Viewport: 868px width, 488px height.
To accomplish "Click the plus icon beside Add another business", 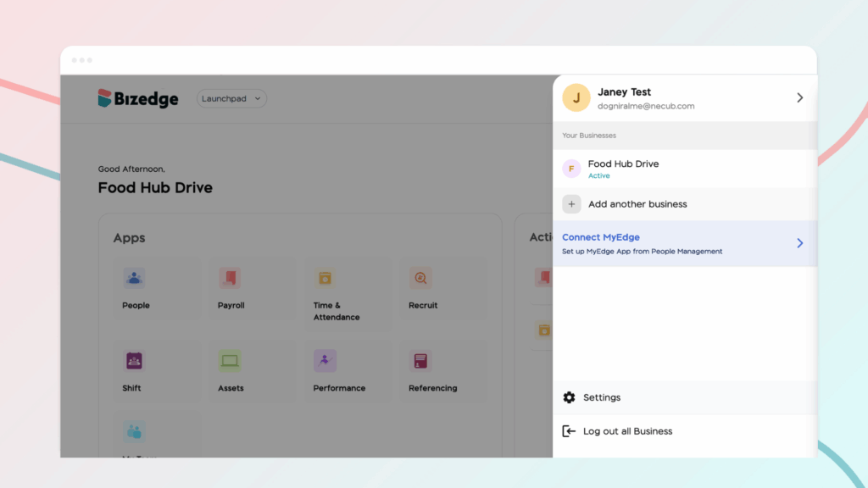I will pos(571,204).
